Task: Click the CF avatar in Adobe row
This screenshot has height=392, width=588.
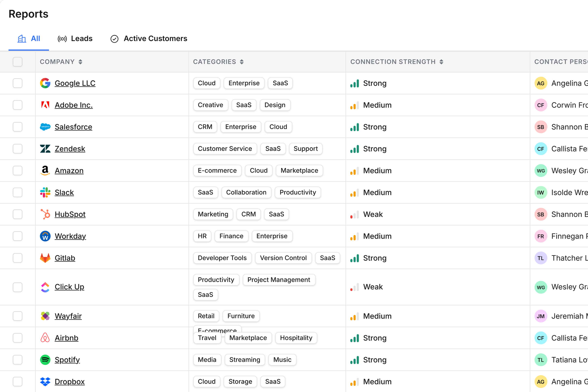Action: click(x=541, y=105)
